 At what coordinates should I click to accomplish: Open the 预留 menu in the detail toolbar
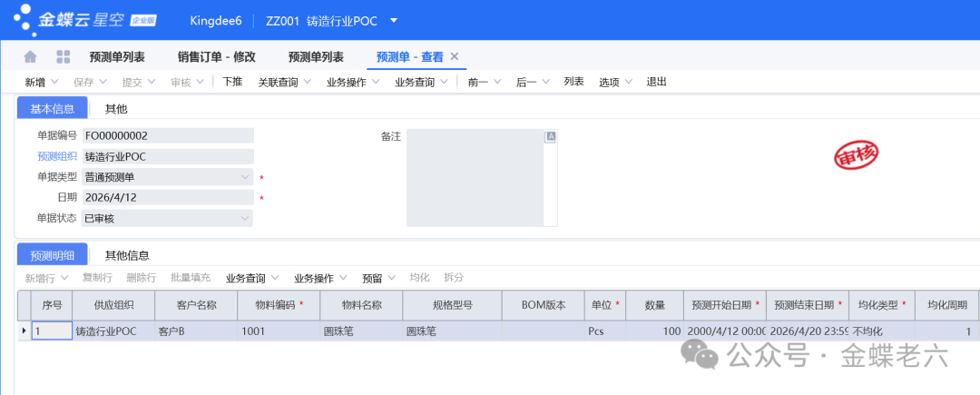377,277
